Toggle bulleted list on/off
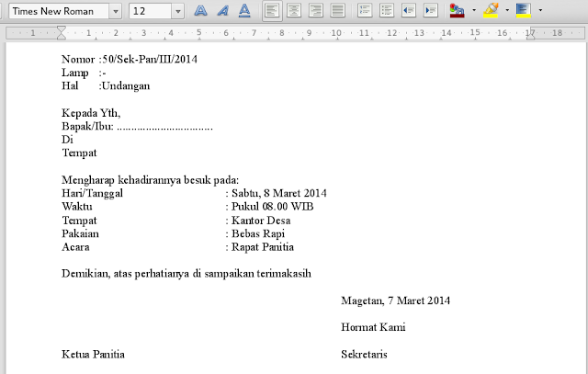Screen dimensions: 588x374 coord(387,10)
